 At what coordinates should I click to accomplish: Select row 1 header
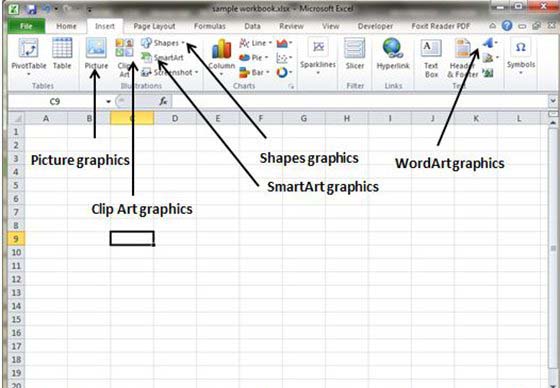pos(16,132)
